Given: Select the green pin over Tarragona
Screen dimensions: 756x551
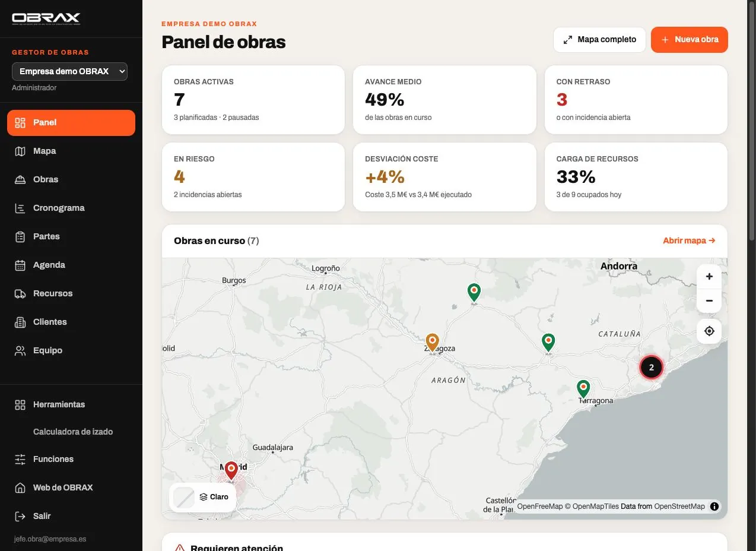Looking at the screenshot, I should 583,388.
